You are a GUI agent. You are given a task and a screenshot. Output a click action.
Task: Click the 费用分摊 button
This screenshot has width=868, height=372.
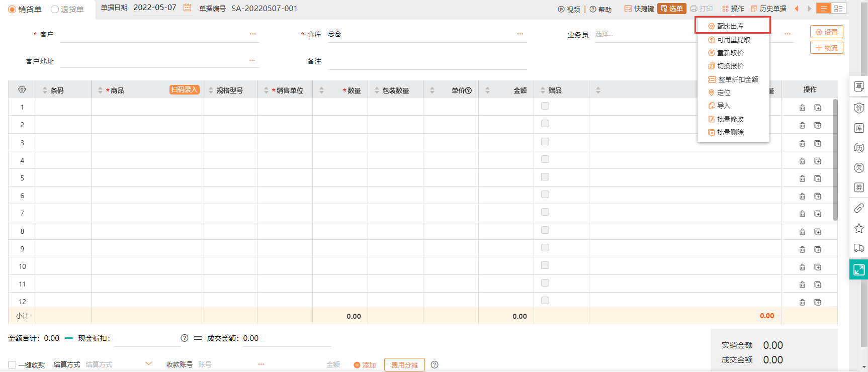tap(404, 365)
